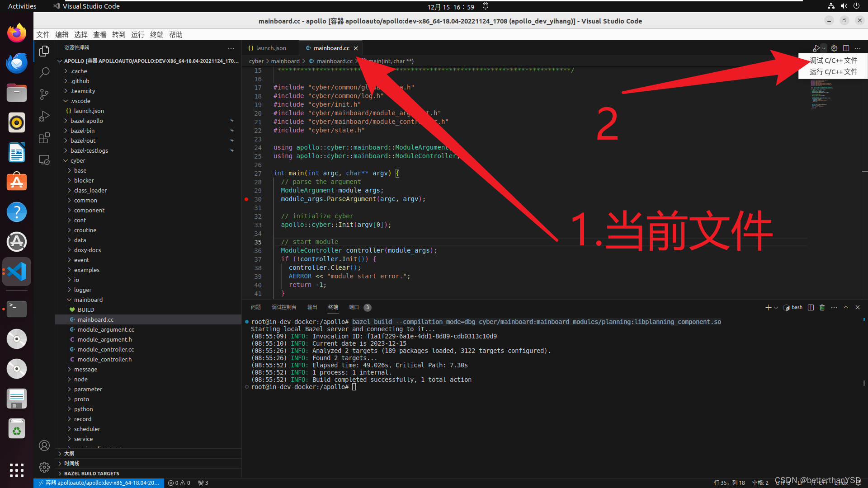Open the Files manager from dock
The image size is (868, 488).
[17, 93]
